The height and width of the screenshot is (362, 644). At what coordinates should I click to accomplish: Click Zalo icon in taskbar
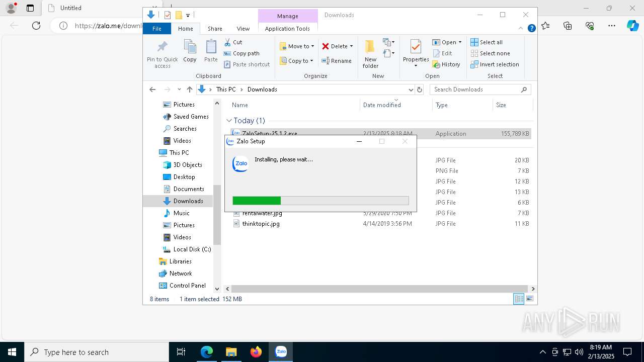[x=281, y=352]
